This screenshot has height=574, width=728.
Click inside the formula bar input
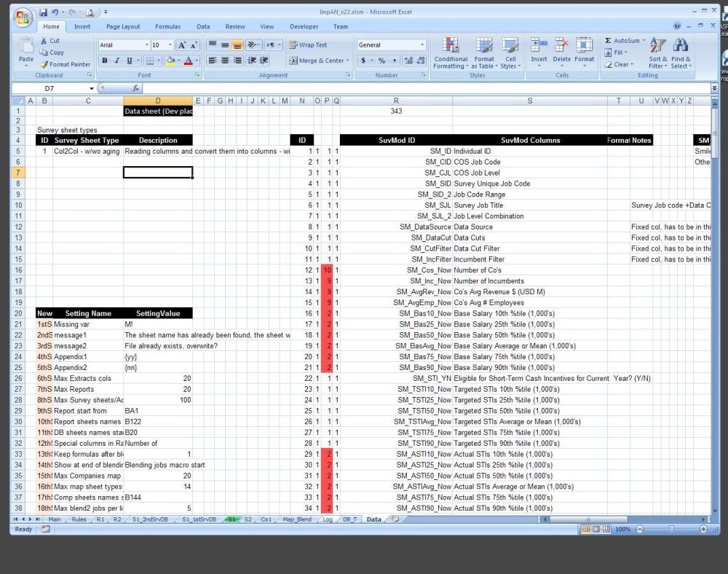tap(422, 88)
